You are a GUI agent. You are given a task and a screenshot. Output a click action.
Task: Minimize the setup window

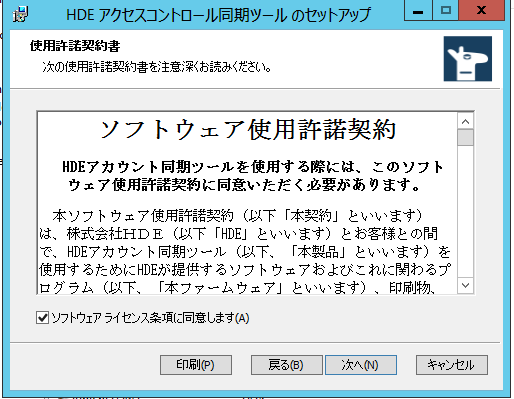(418, 11)
